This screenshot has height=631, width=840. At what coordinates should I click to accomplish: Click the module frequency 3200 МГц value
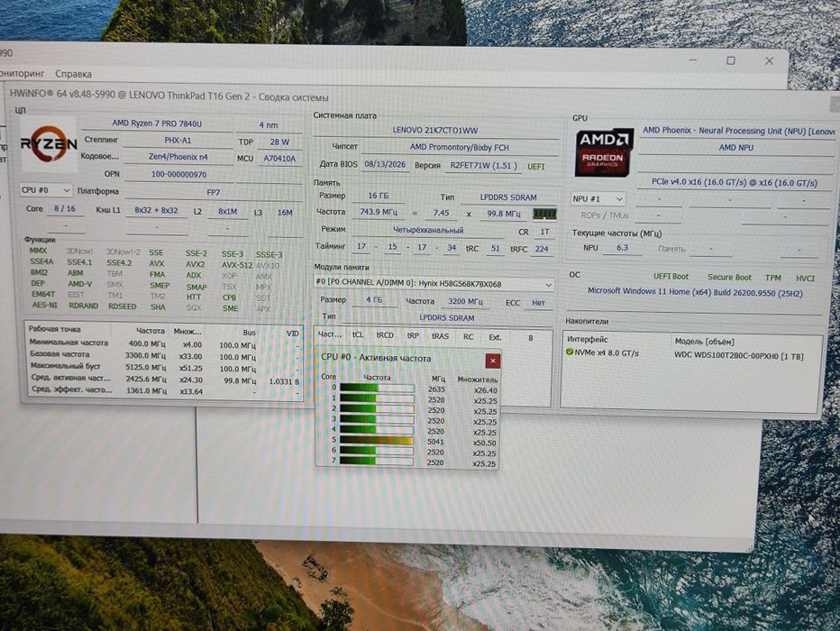(465, 302)
